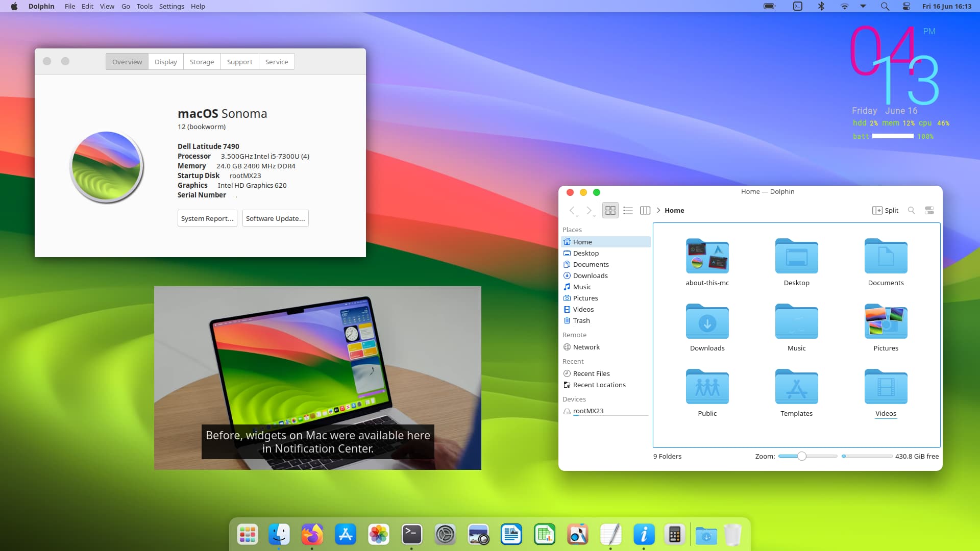The height and width of the screenshot is (551, 980).
Task: Launch Terminal from the dock
Action: pyautogui.click(x=411, y=534)
